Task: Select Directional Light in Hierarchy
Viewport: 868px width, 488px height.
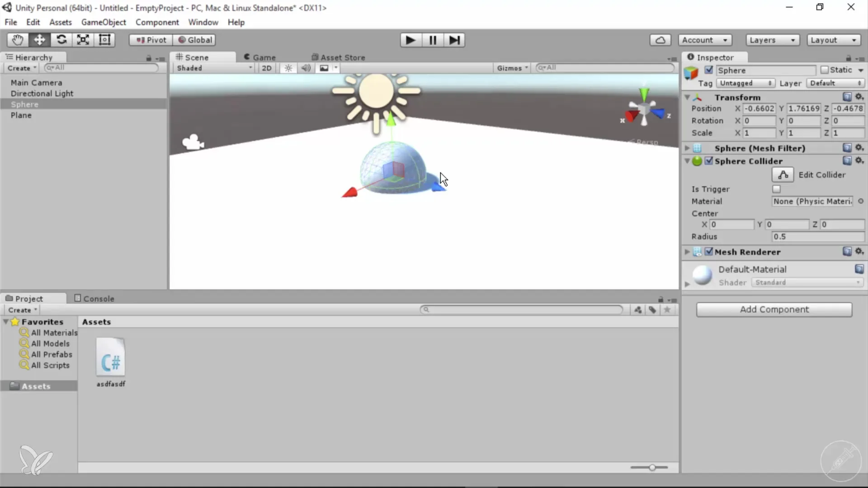Action: (x=42, y=94)
